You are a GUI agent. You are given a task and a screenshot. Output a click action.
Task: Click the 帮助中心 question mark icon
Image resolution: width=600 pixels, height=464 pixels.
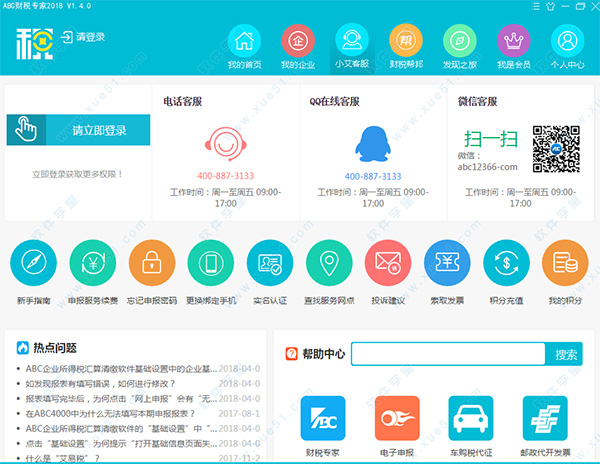(292, 354)
